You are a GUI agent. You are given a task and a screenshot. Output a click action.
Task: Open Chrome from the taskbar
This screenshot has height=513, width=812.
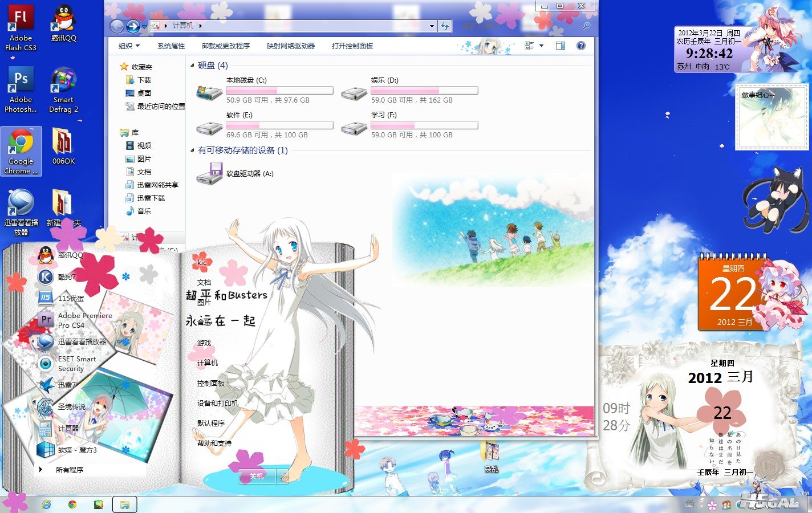[72, 504]
